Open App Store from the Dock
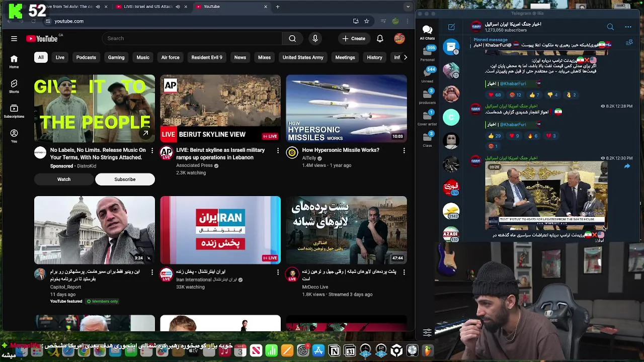The height and width of the screenshot is (362, 644). [x=318, y=351]
